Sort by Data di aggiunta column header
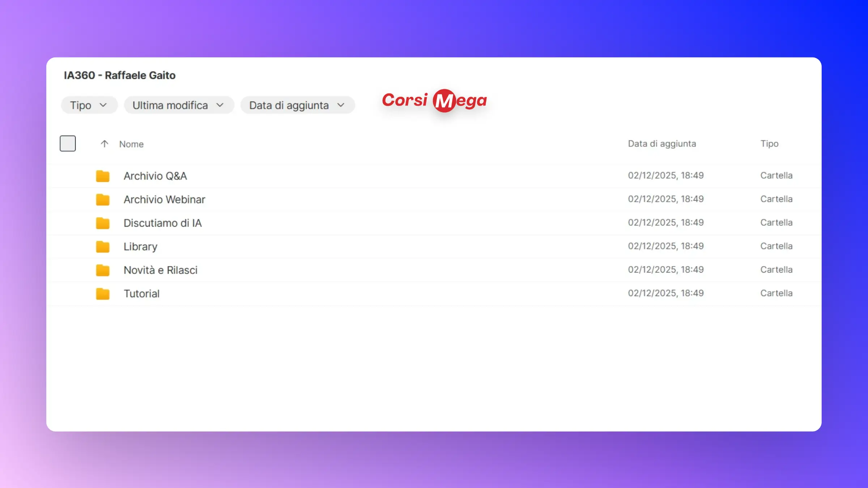This screenshot has width=868, height=488. coord(662,144)
